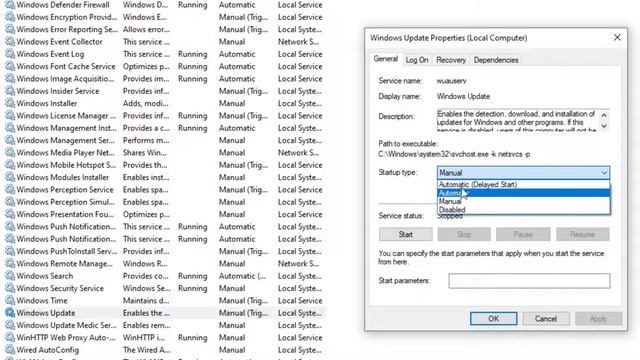Click the Windows Error Reporting Service icon
The width and height of the screenshot is (640, 360).
[10, 29]
